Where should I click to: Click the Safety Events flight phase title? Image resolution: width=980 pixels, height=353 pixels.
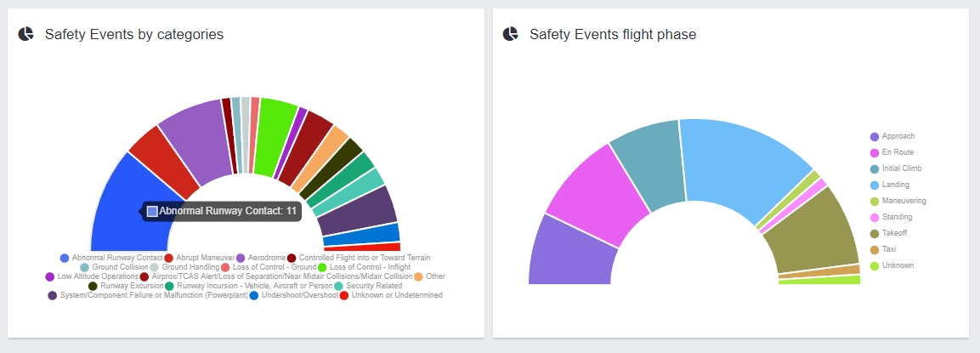613,34
